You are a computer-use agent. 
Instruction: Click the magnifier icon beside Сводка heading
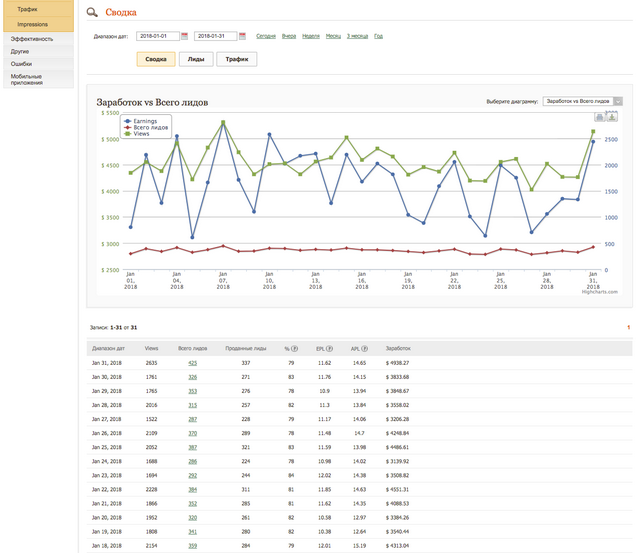tap(93, 13)
